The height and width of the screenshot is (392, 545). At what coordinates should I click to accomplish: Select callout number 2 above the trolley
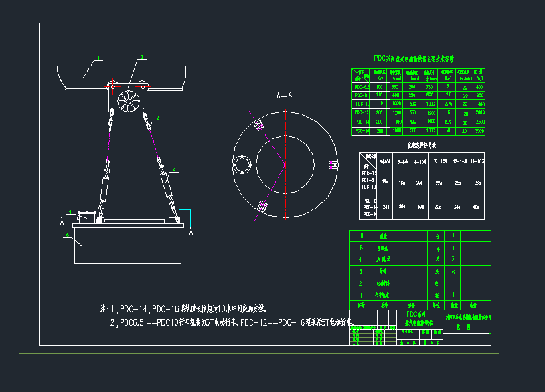pyautogui.click(x=141, y=57)
